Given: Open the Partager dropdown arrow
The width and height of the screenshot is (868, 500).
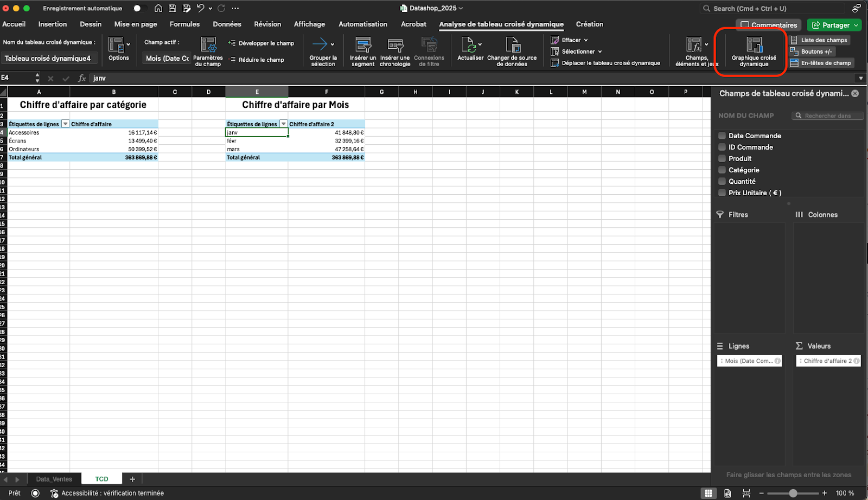Looking at the screenshot, I should pyautogui.click(x=856, y=25).
